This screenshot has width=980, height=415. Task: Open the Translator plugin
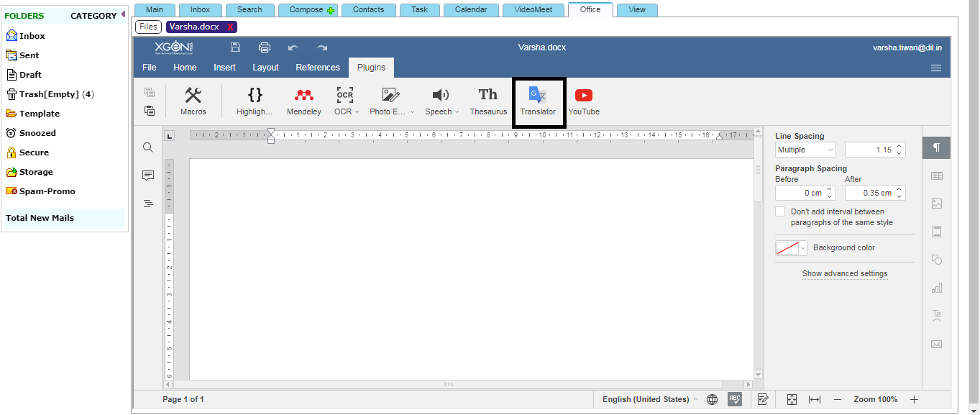538,101
